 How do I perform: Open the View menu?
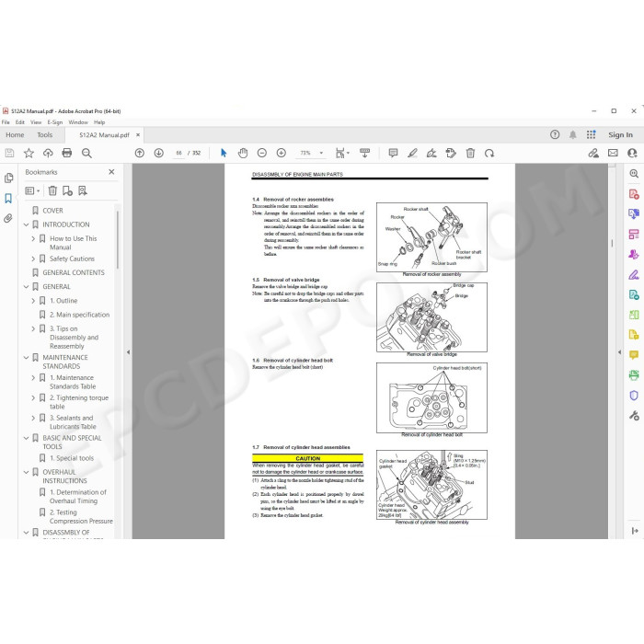[36, 122]
